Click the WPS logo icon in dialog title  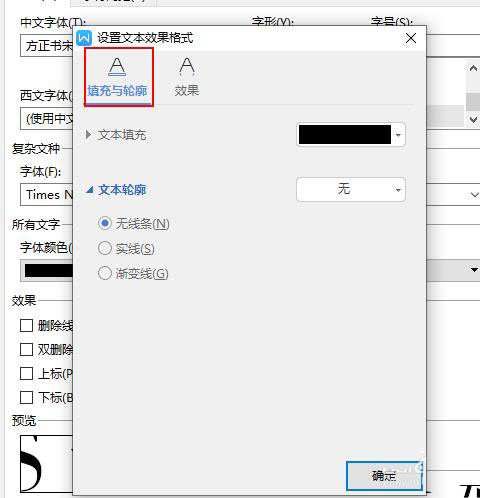84,38
